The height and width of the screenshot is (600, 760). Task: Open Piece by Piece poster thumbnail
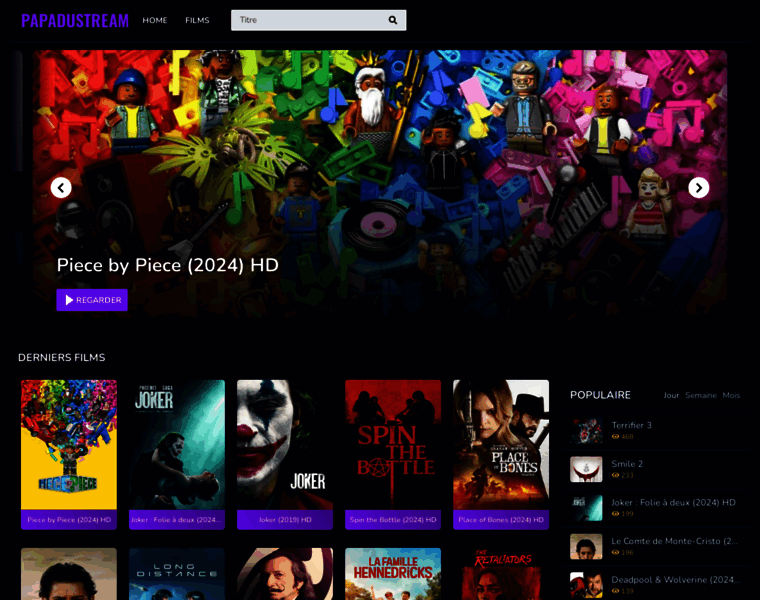69,444
